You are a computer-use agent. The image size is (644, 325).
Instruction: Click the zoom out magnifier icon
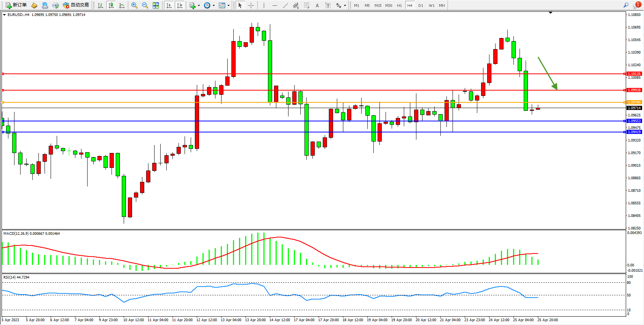coord(145,5)
